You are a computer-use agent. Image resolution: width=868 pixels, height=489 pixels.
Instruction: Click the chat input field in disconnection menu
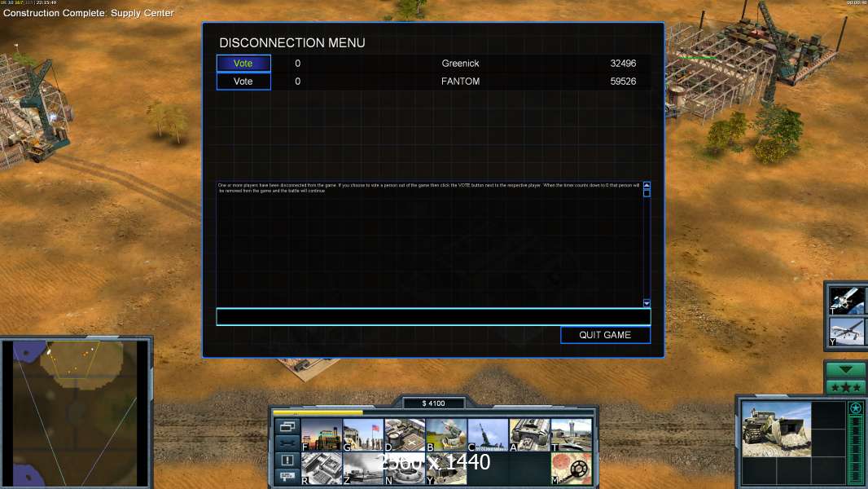click(433, 317)
